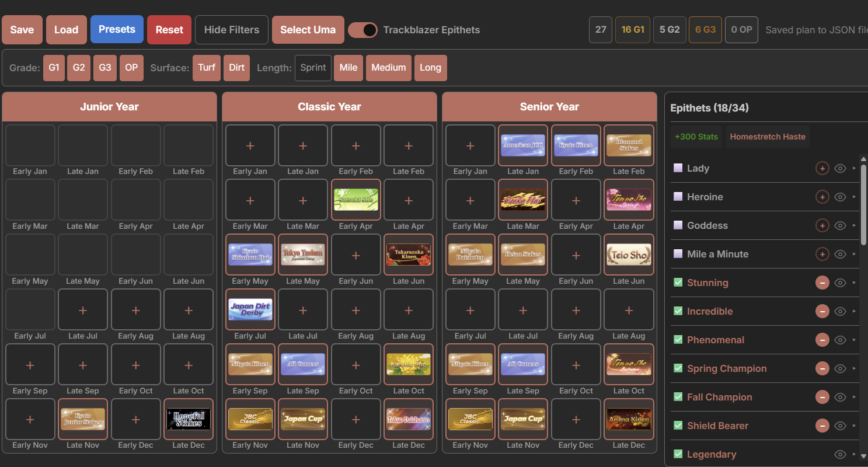The width and height of the screenshot is (868, 467).
Task: Select the Hopeful Stakes race icon
Action: [189, 419]
